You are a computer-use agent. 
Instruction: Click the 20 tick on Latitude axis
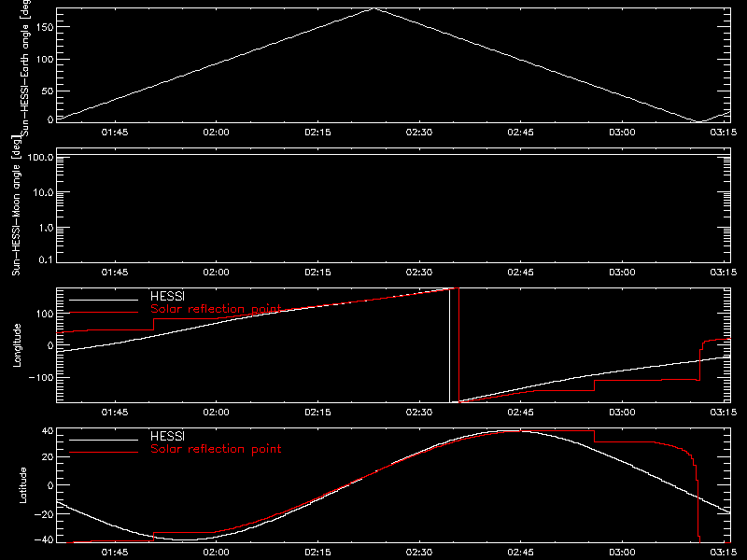tap(48, 456)
